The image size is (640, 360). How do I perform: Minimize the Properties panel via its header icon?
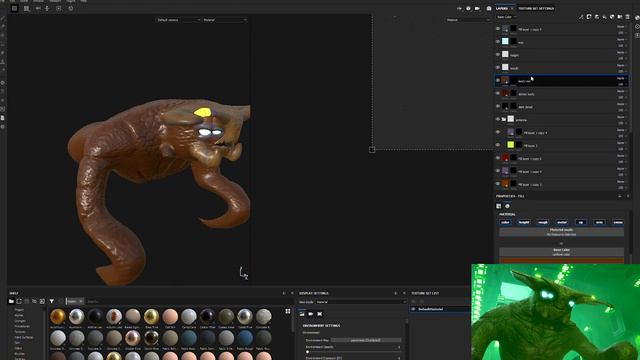pyautogui.click(x=620, y=196)
